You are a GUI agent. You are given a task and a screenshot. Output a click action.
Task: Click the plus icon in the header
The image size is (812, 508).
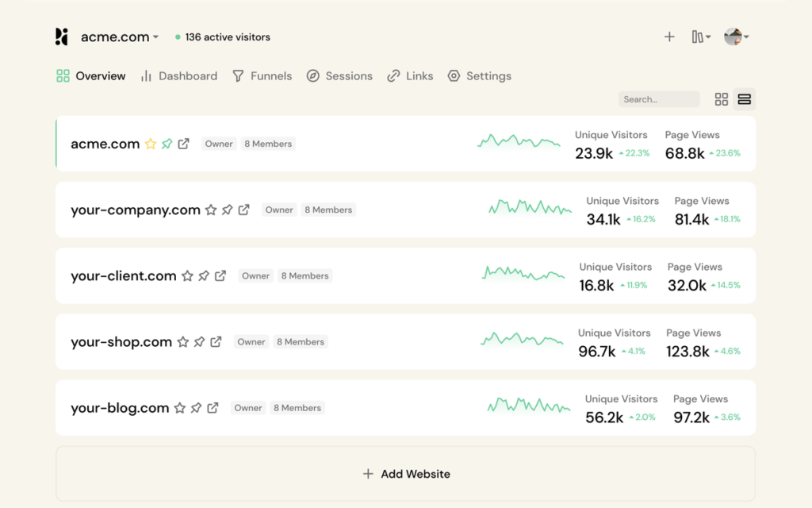coord(669,37)
